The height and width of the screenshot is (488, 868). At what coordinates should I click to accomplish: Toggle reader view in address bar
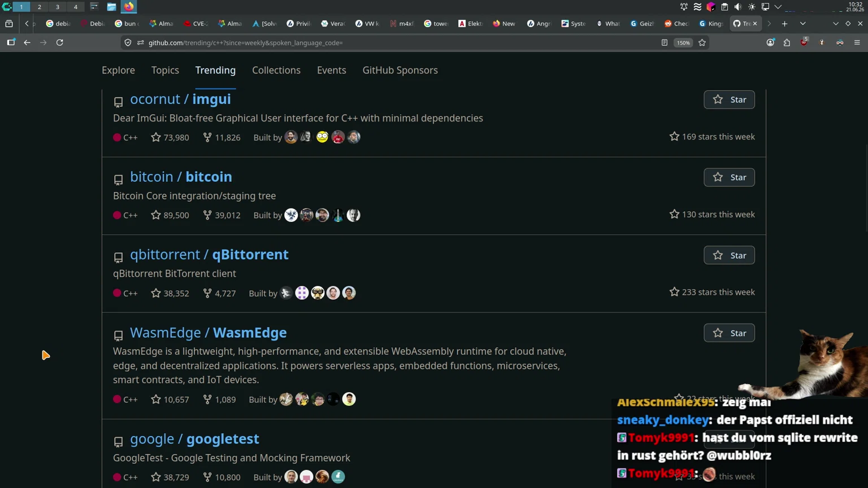pyautogui.click(x=665, y=42)
